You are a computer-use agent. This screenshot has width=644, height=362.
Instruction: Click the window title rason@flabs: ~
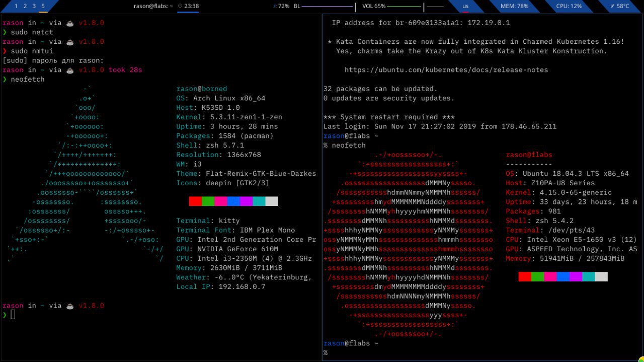click(153, 6)
